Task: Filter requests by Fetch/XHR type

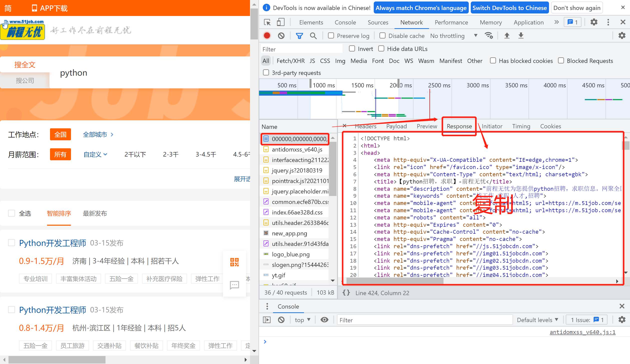Action: tap(290, 61)
